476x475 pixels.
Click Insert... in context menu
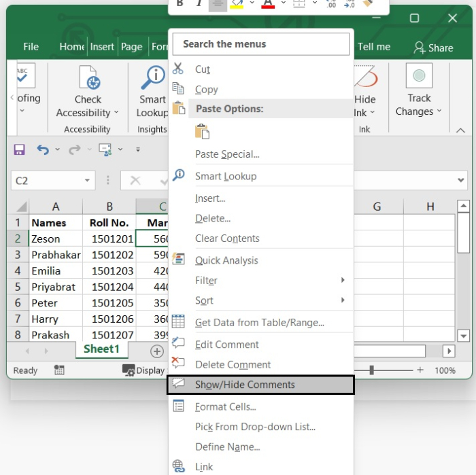[x=210, y=198]
